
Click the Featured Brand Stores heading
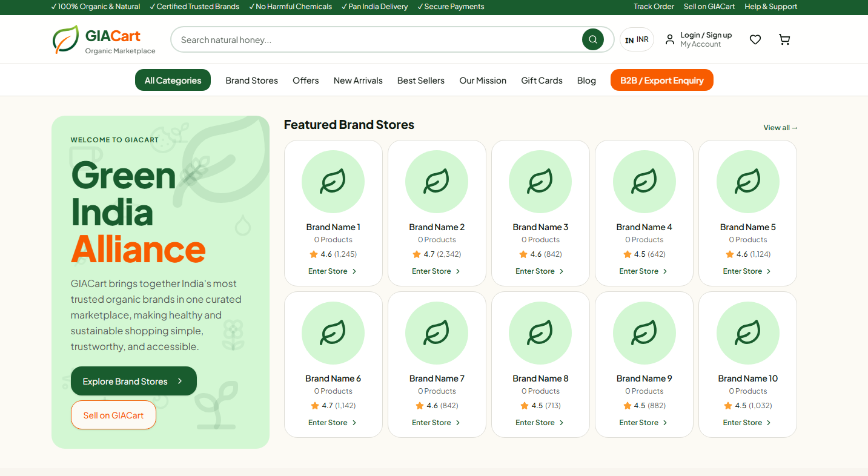point(349,125)
